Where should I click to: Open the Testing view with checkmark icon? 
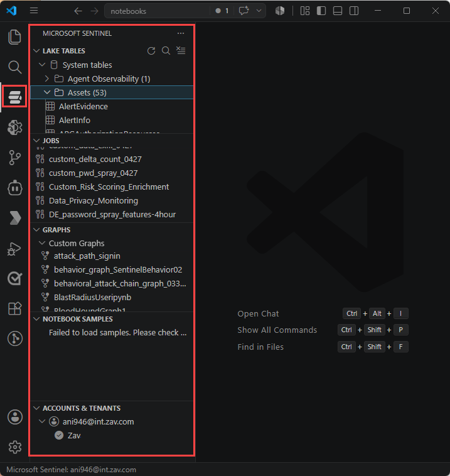pos(14,278)
